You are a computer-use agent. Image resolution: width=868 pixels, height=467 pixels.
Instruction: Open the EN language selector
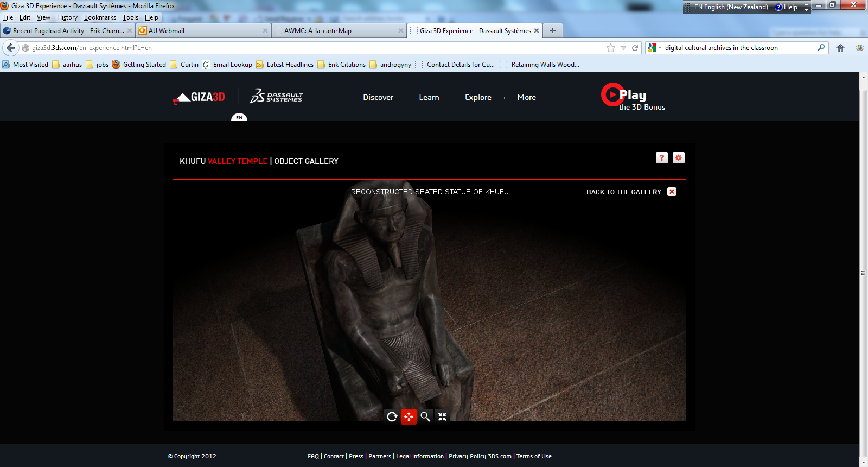click(x=239, y=117)
